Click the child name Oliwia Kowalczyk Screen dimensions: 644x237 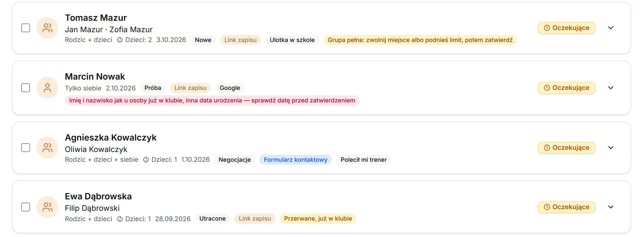(96, 149)
